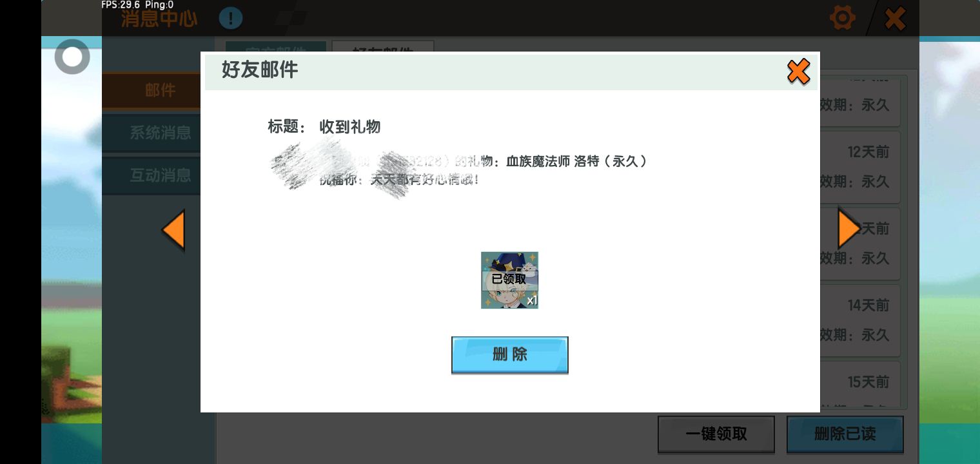Click the 一键领取 button
The height and width of the screenshot is (464, 980).
716,434
